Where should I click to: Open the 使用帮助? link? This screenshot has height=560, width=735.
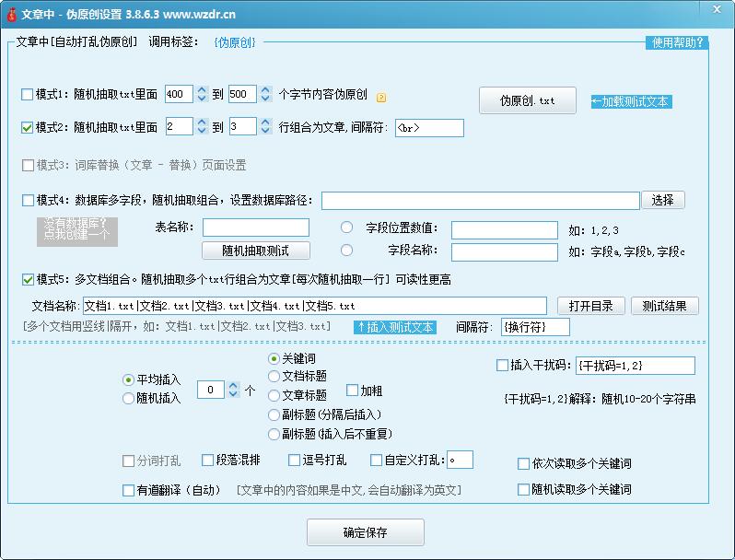click(x=677, y=42)
